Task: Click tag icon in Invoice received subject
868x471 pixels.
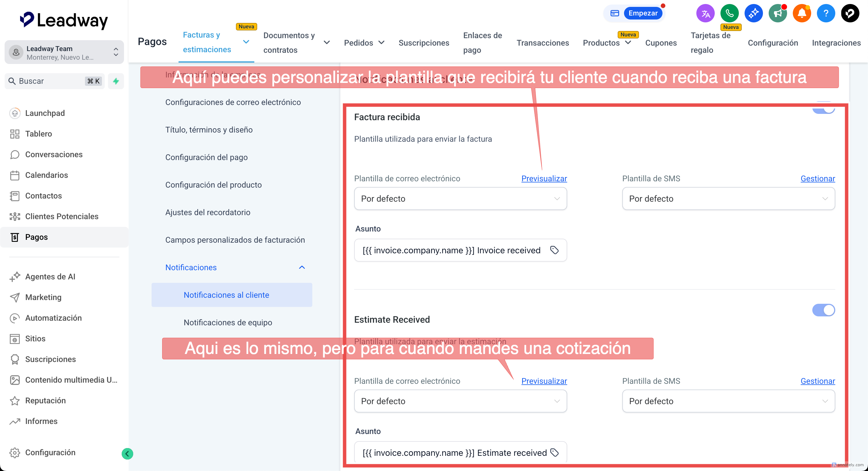Action: click(x=554, y=250)
